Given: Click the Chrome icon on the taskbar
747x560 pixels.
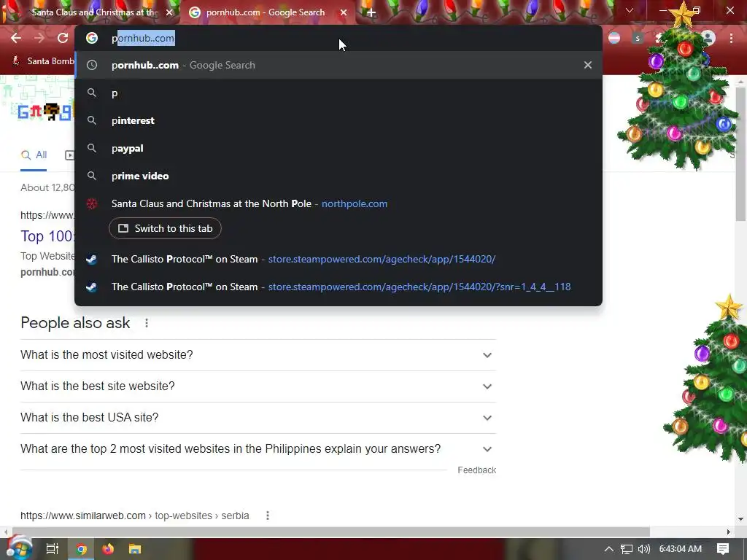Looking at the screenshot, I should (x=82, y=549).
